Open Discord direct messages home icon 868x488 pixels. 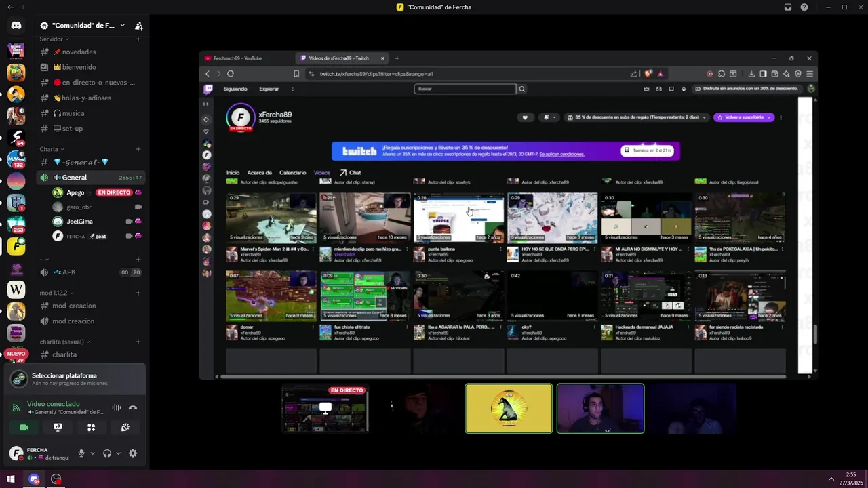click(16, 26)
